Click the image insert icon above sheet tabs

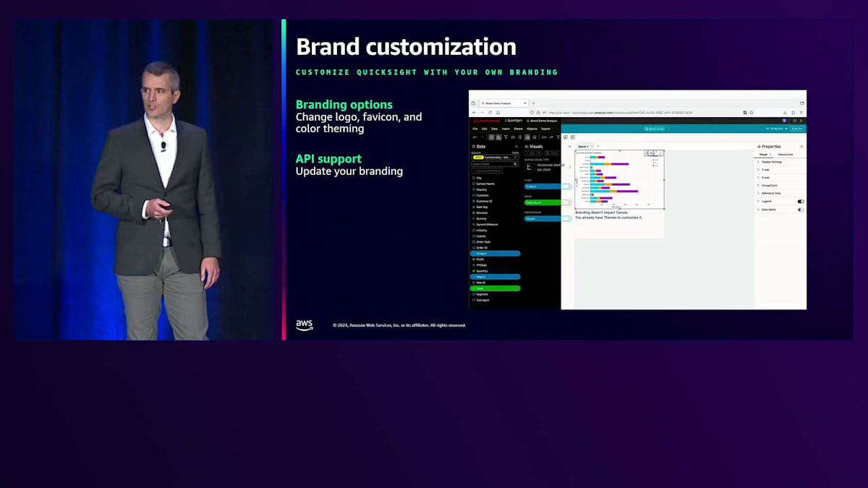pyautogui.click(x=566, y=137)
